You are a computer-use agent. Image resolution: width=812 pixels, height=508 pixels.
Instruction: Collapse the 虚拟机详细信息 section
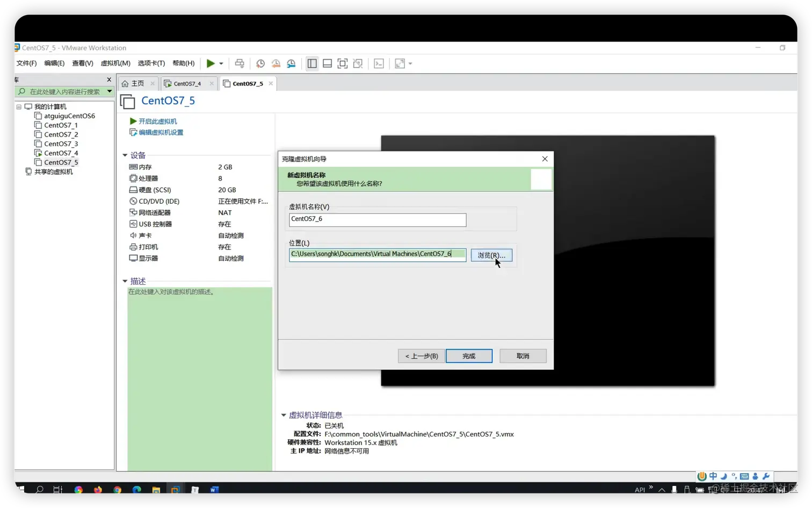284,415
